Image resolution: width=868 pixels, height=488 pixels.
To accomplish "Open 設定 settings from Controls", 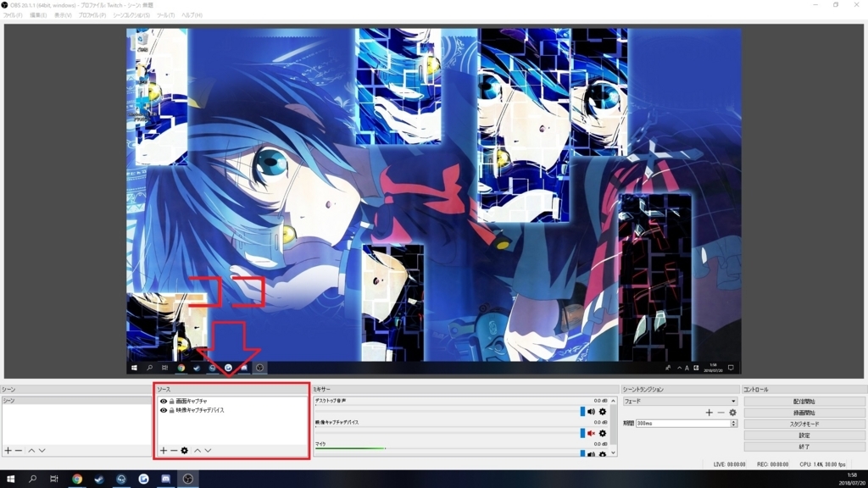I will click(x=804, y=435).
